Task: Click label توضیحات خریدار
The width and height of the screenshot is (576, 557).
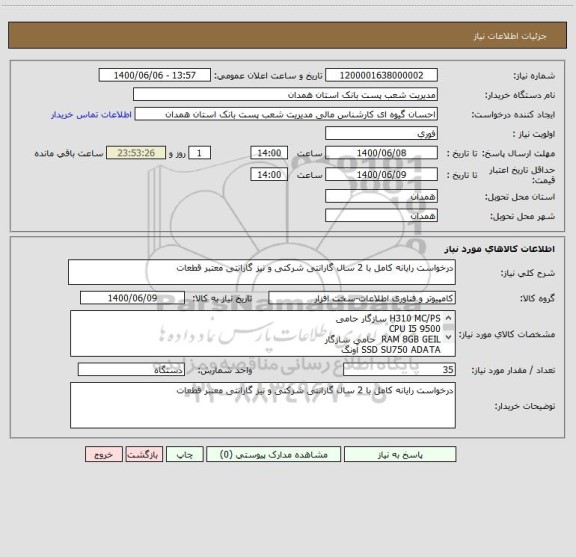Action: coord(525,406)
